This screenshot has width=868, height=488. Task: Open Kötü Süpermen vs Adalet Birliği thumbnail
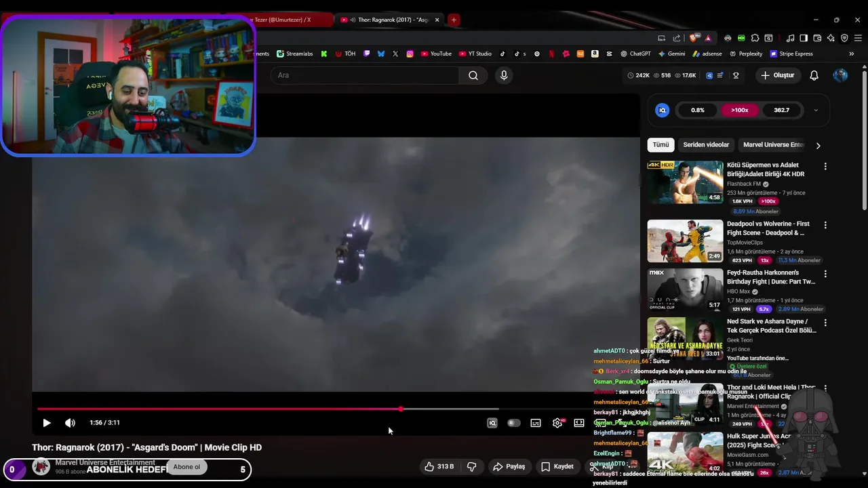[685, 182]
